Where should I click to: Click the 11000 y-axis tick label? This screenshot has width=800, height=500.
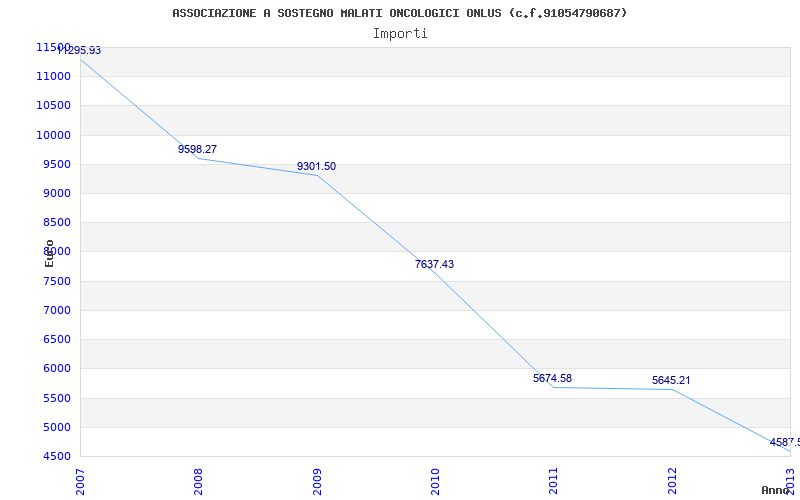(54, 77)
